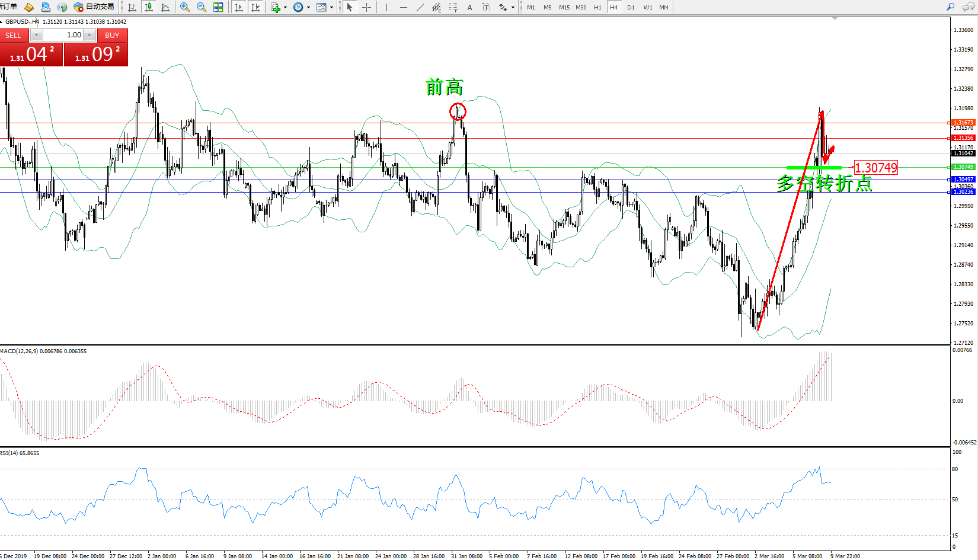
Task: Click the zoom out magnifier icon
Action: click(202, 7)
